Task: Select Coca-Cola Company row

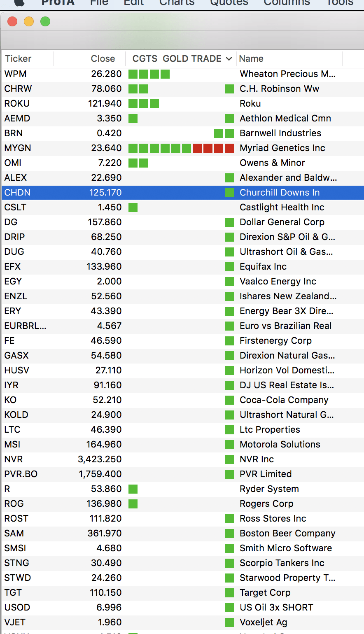Action: [x=182, y=400]
